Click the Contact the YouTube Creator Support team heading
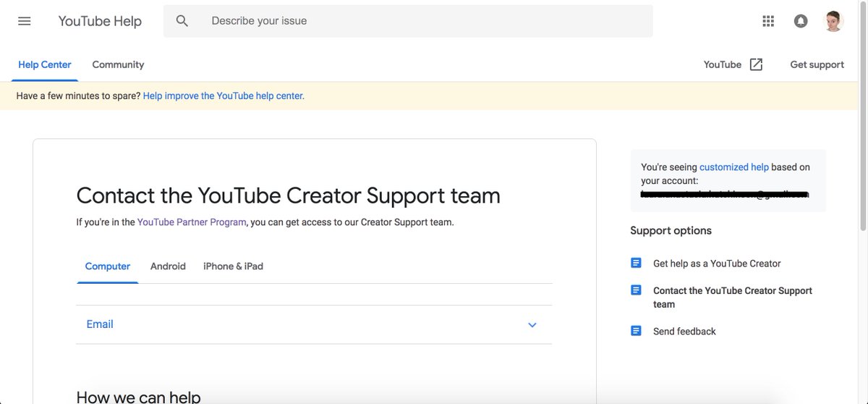This screenshot has width=868, height=404. (288, 195)
